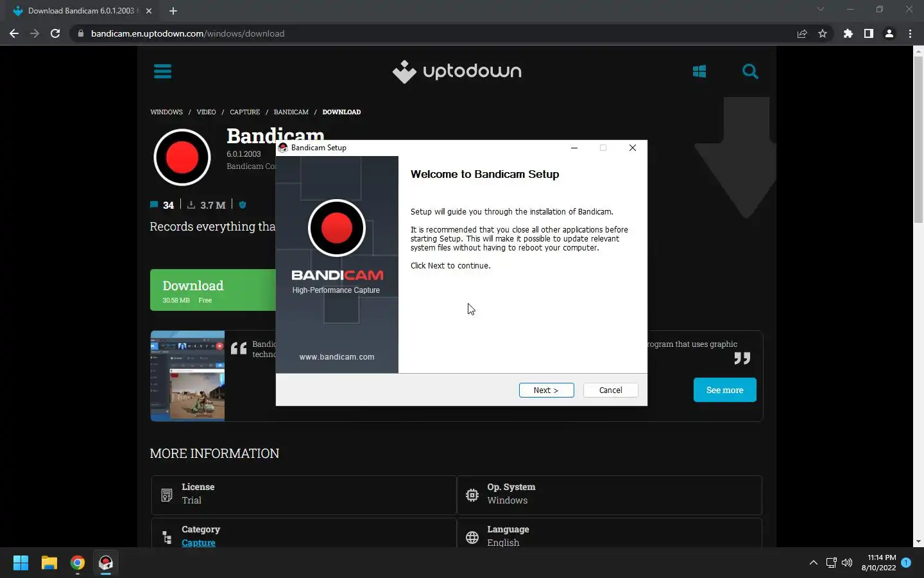Click the downloads 3.7 M icon
The image size is (924, 578).
[191, 205]
